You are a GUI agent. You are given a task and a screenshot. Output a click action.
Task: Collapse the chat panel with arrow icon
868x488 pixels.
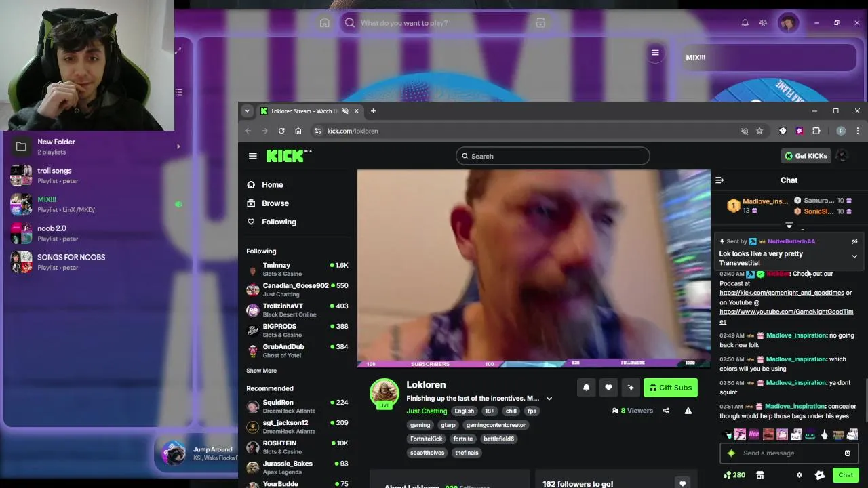[x=719, y=180]
